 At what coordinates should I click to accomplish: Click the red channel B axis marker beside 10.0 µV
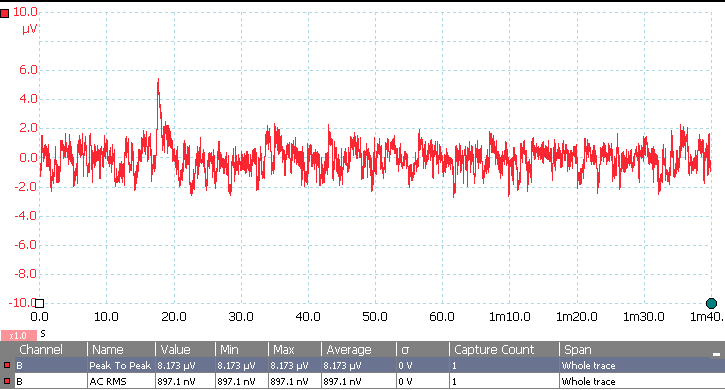coord(5,14)
